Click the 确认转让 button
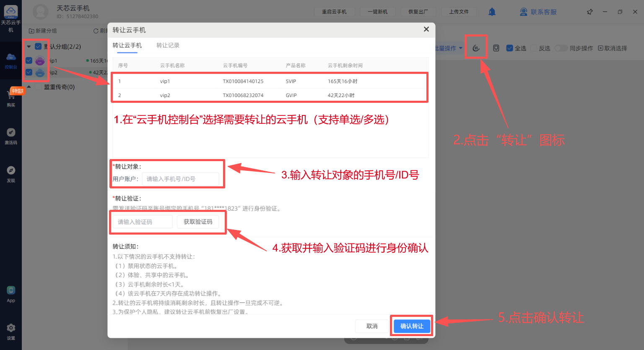644x350 pixels. [x=412, y=326]
